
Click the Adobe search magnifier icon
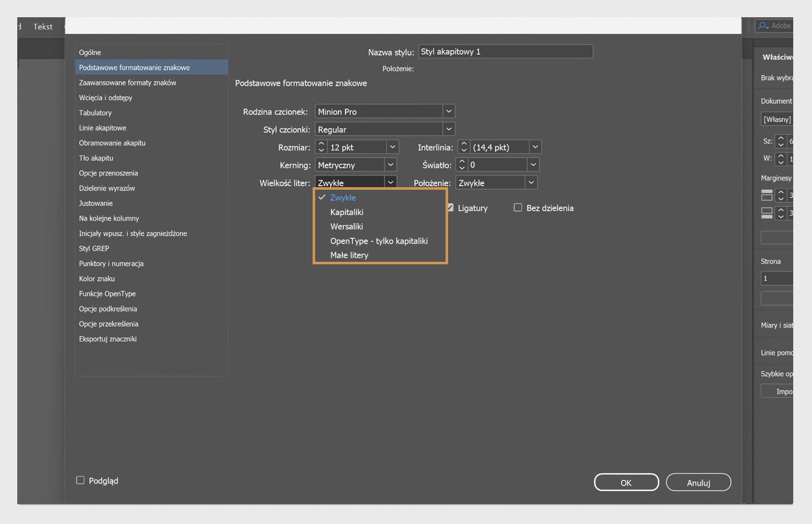pyautogui.click(x=763, y=25)
